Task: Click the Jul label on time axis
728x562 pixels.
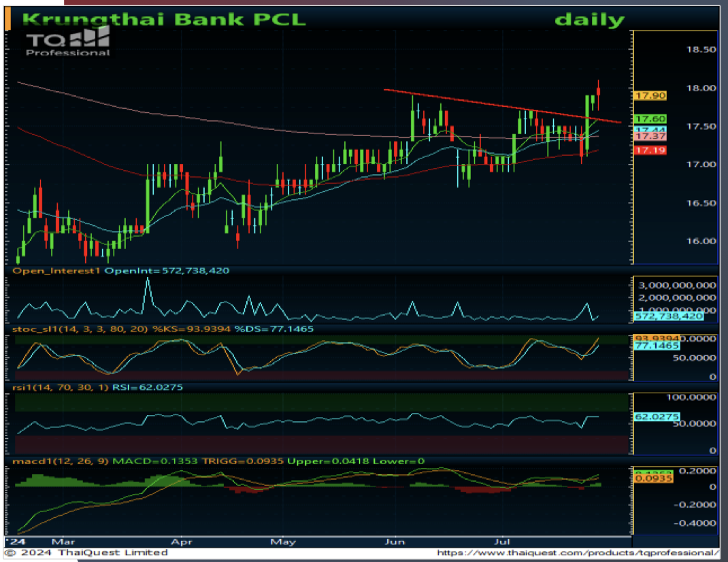Action: [502, 542]
